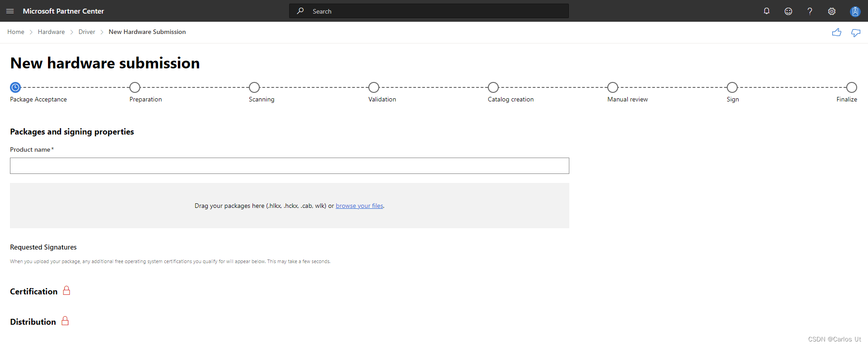Screen dimensions: 868x346
Task: Focus the Product name input field
Action: (x=290, y=166)
